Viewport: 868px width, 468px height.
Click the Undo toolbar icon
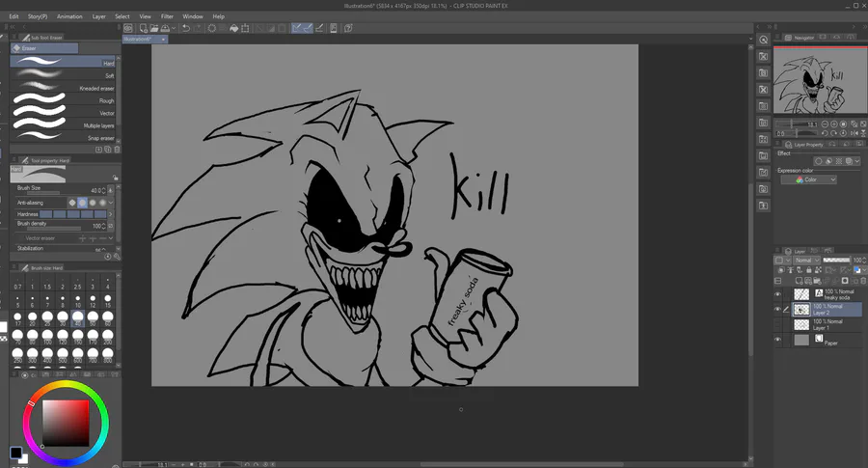pyautogui.click(x=186, y=28)
